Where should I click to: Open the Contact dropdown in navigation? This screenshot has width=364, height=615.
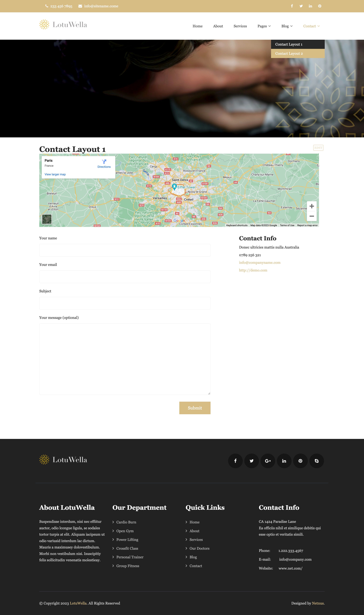311,26
